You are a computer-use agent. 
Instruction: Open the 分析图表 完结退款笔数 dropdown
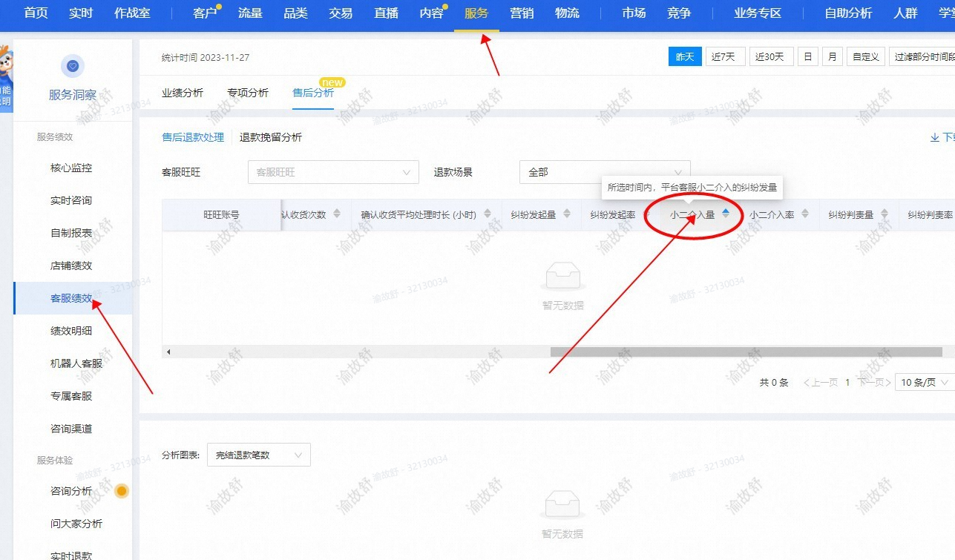pyautogui.click(x=259, y=455)
